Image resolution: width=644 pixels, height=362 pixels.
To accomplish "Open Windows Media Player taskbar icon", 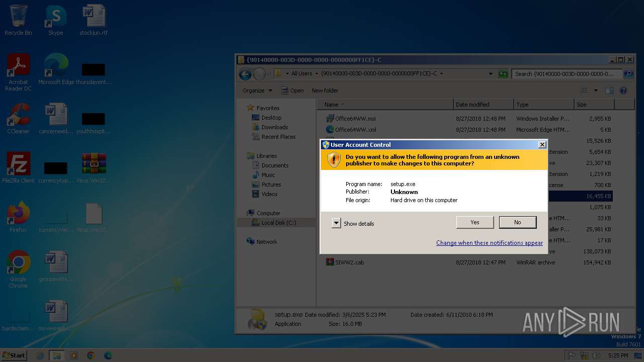I will (x=74, y=355).
